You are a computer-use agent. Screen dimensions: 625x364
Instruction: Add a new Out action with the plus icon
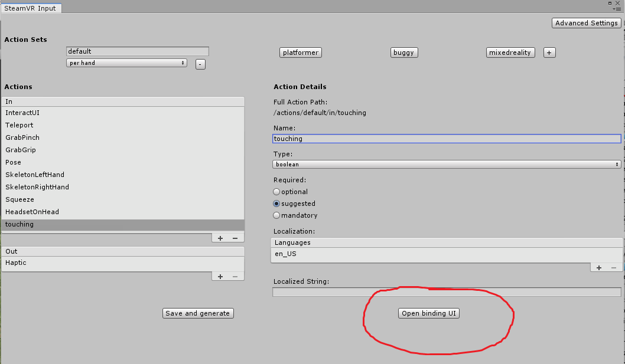click(219, 276)
